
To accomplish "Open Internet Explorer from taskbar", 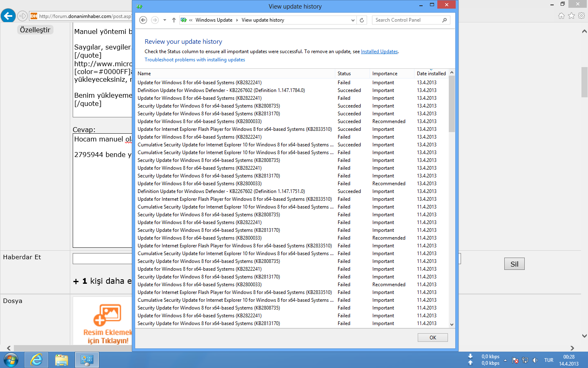I will [x=36, y=360].
